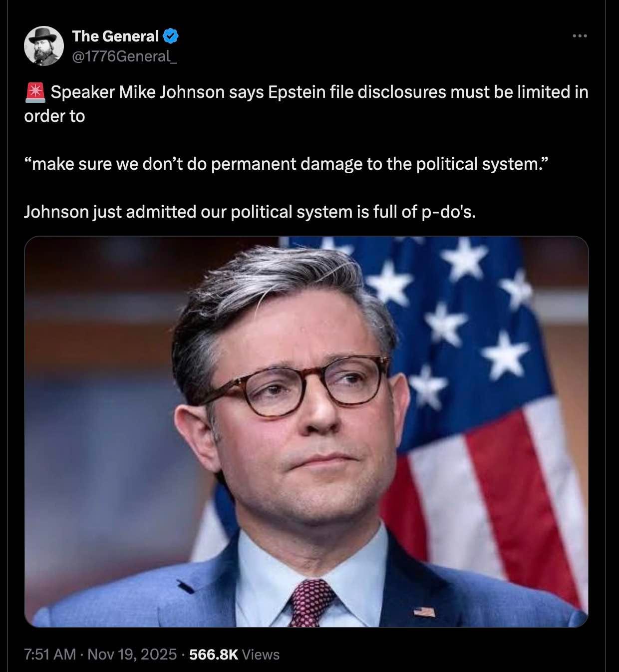The height and width of the screenshot is (672, 619).
Task: Open the @1776General_ handle link
Action: [124, 56]
